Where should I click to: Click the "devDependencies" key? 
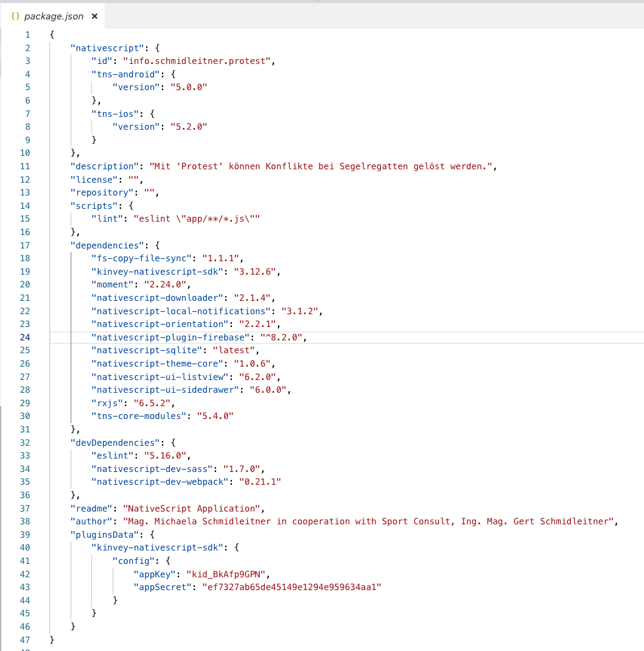115,443
